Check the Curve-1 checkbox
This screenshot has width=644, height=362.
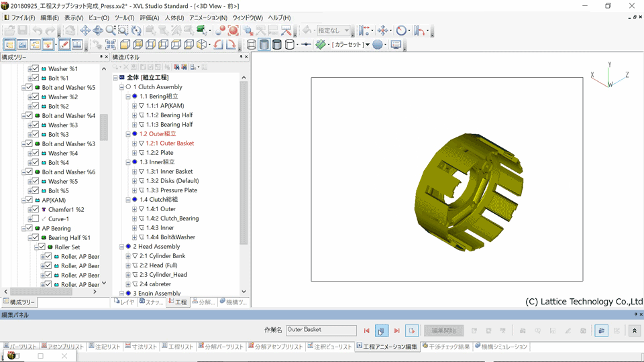(36, 219)
